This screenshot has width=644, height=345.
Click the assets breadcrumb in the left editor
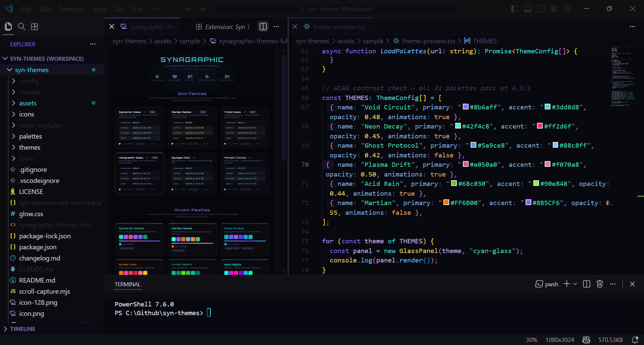click(163, 41)
